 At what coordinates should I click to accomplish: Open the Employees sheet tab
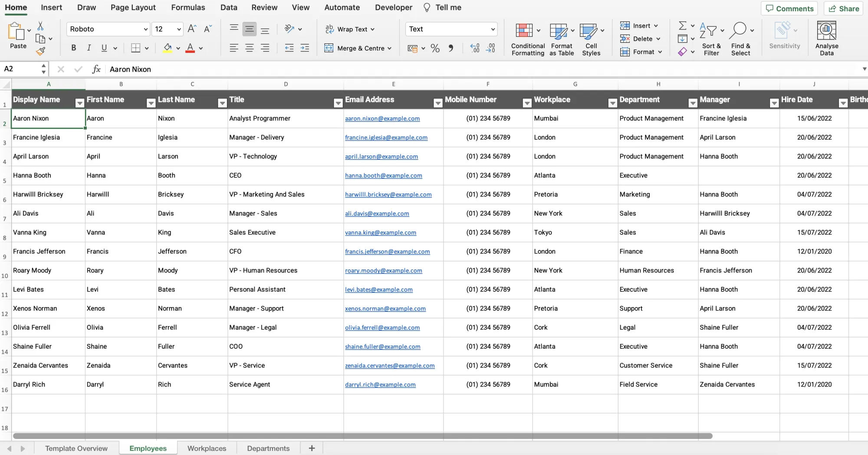point(148,448)
